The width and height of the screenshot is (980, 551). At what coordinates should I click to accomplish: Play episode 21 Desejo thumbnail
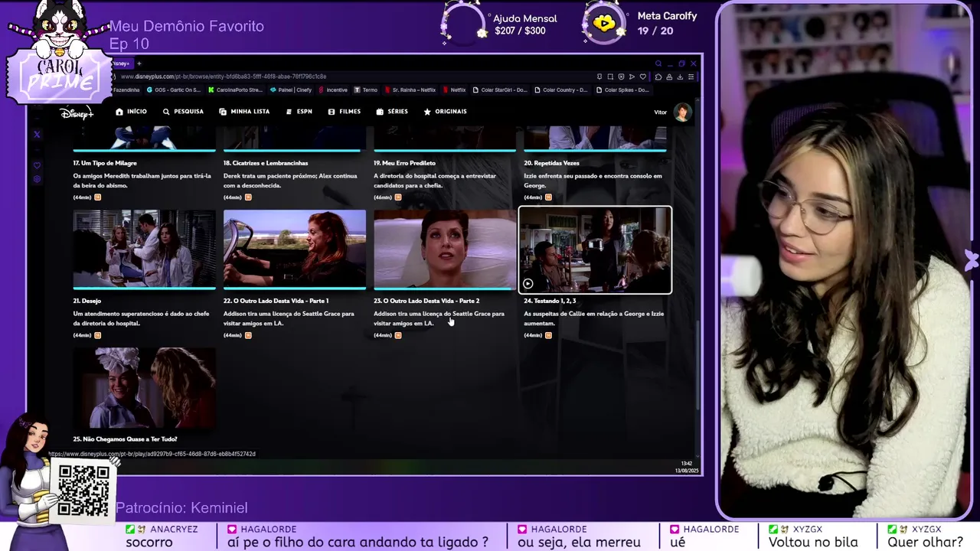[x=144, y=248]
